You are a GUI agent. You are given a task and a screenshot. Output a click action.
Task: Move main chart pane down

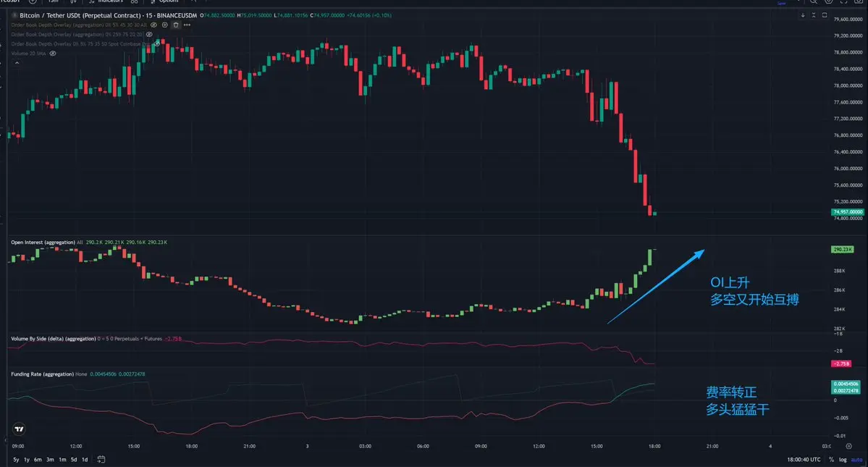803,15
